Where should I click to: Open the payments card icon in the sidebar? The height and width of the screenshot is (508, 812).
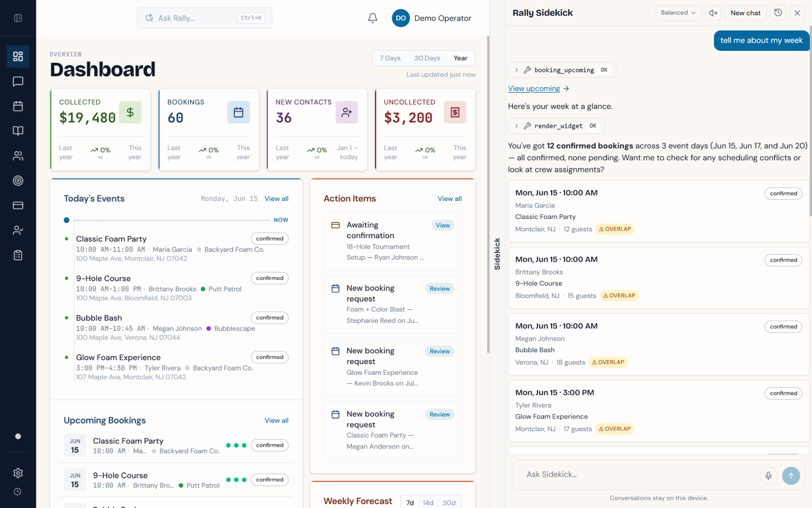point(18,205)
